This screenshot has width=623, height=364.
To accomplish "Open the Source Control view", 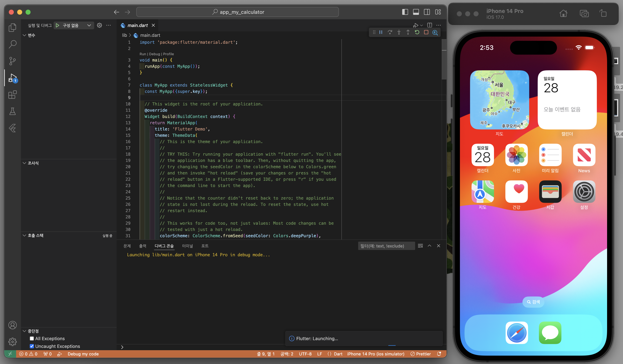I will (x=12, y=61).
